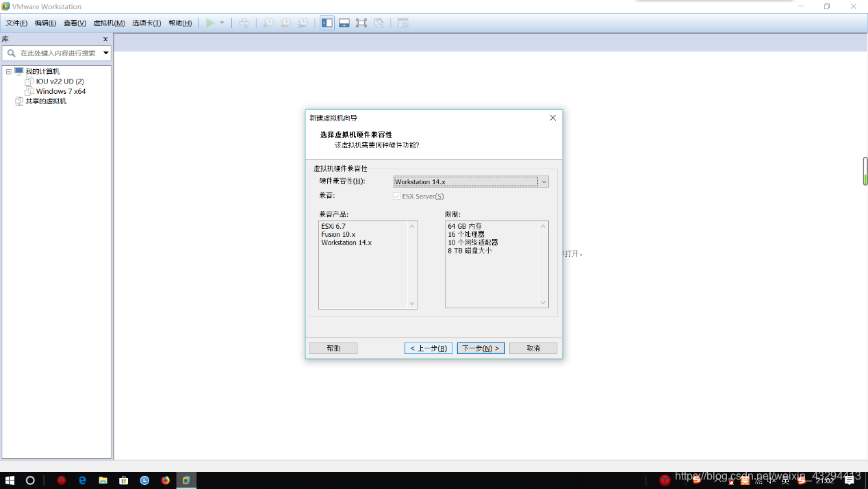Select the 8 TB 磁盘大小 limit entry
Image resolution: width=868 pixels, height=489 pixels.
pyautogui.click(x=470, y=251)
